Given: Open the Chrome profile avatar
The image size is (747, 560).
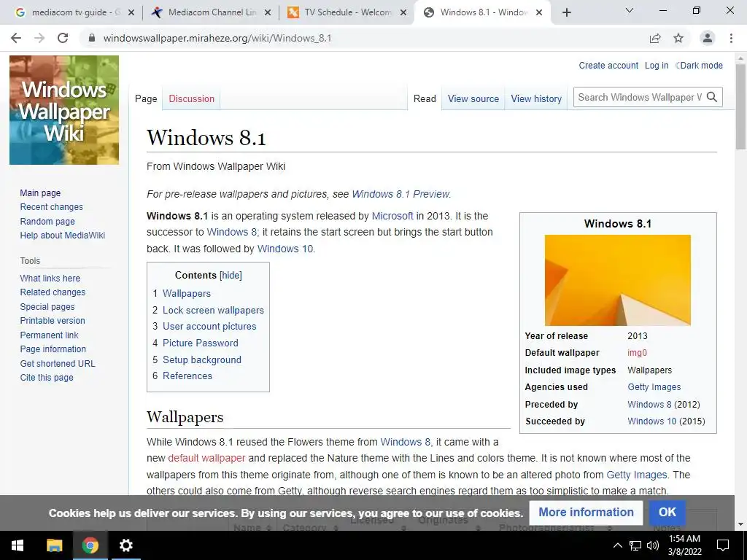Looking at the screenshot, I should (708, 38).
